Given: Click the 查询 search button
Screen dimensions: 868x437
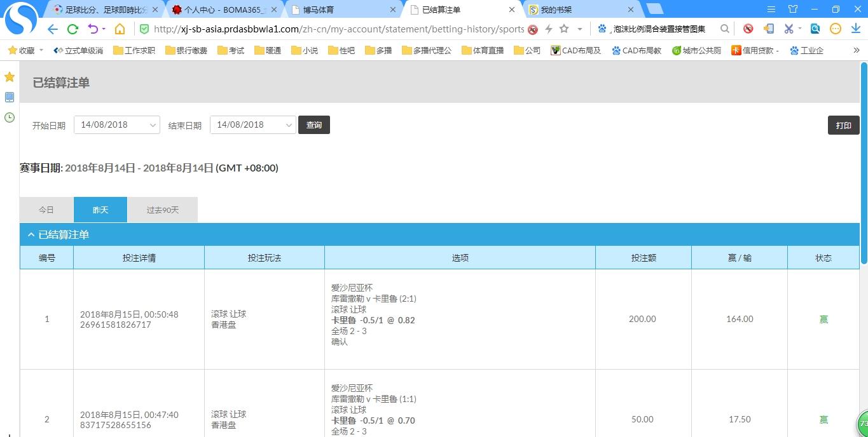Looking at the screenshot, I should [314, 125].
